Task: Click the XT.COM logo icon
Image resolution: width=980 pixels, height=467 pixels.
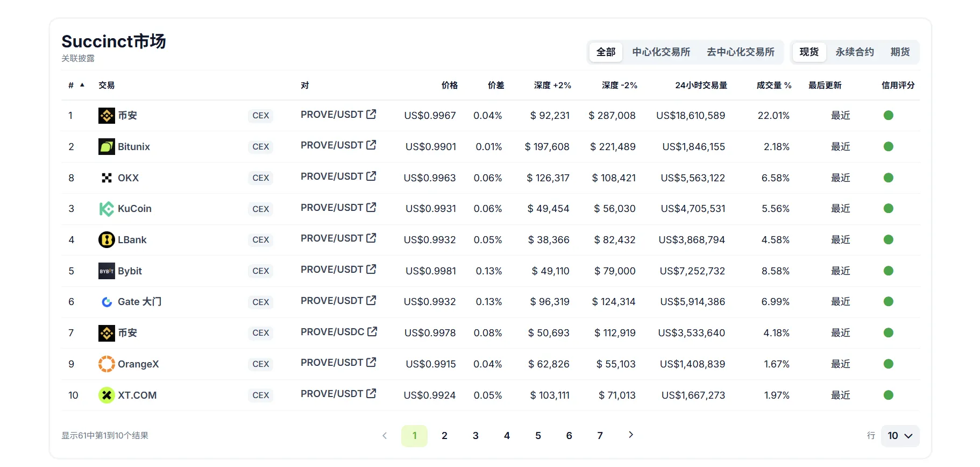Action: pyautogui.click(x=106, y=395)
